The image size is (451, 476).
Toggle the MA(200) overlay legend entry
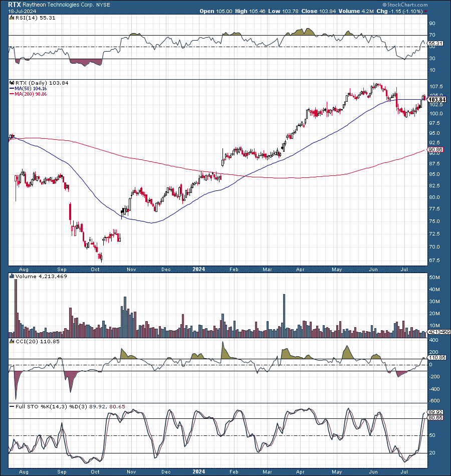coord(28,96)
